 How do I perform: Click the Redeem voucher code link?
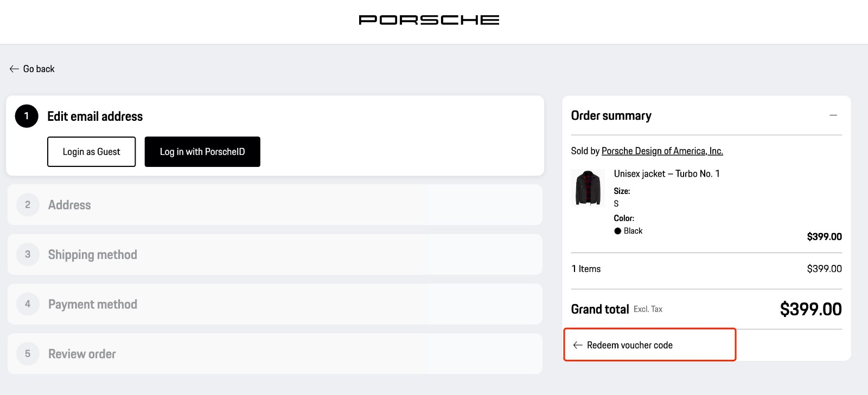coord(629,345)
